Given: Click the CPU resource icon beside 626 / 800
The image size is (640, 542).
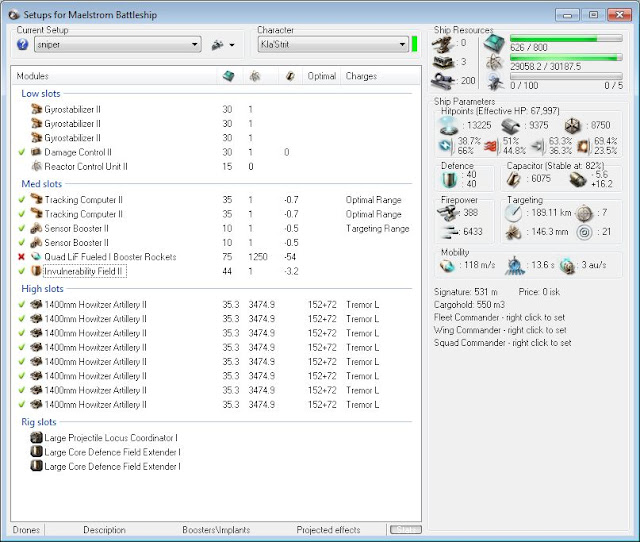Looking at the screenshot, I should [x=494, y=43].
